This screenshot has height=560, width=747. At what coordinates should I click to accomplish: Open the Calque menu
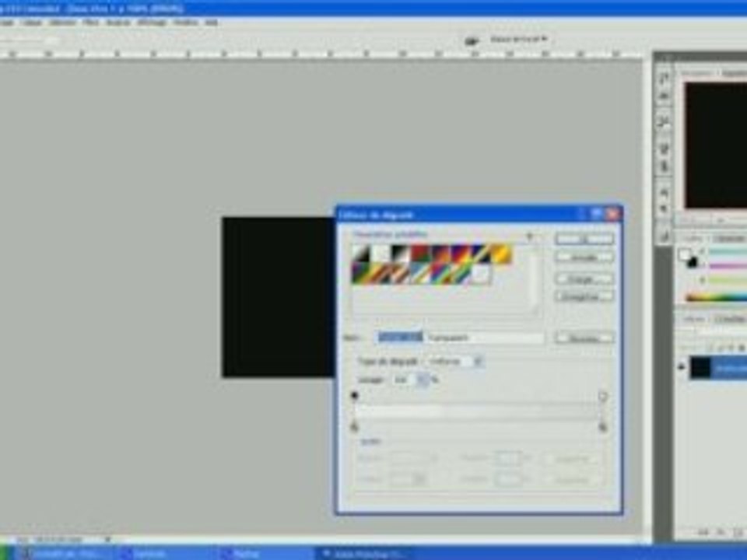coord(31,23)
